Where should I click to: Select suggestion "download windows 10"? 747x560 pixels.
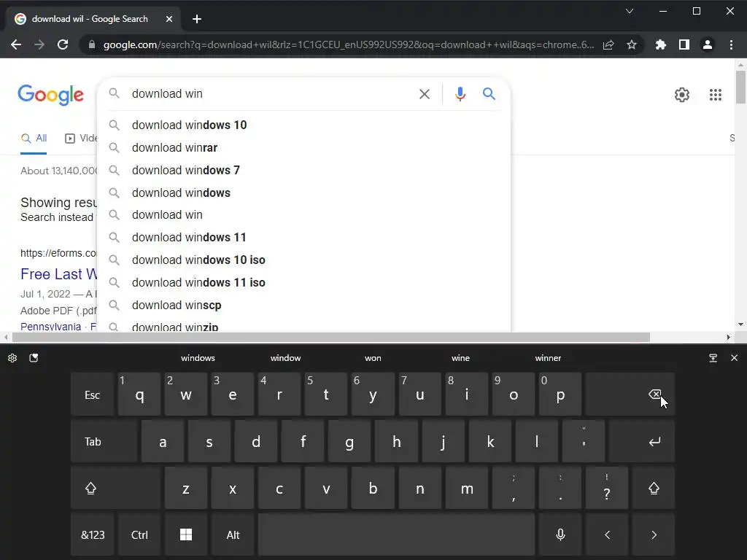pyautogui.click(x=303, y=125)
